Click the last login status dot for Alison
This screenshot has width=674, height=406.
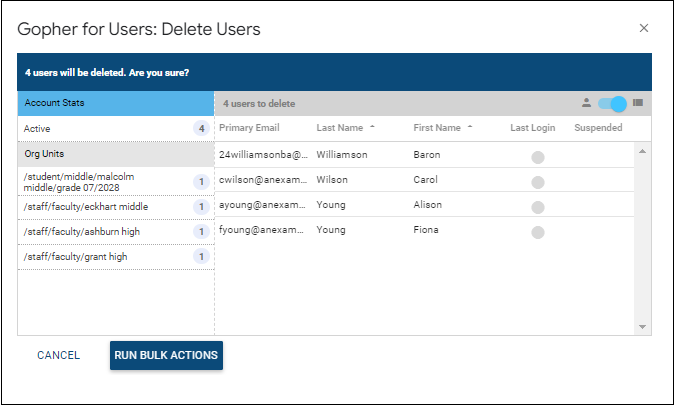coord(538,207)
